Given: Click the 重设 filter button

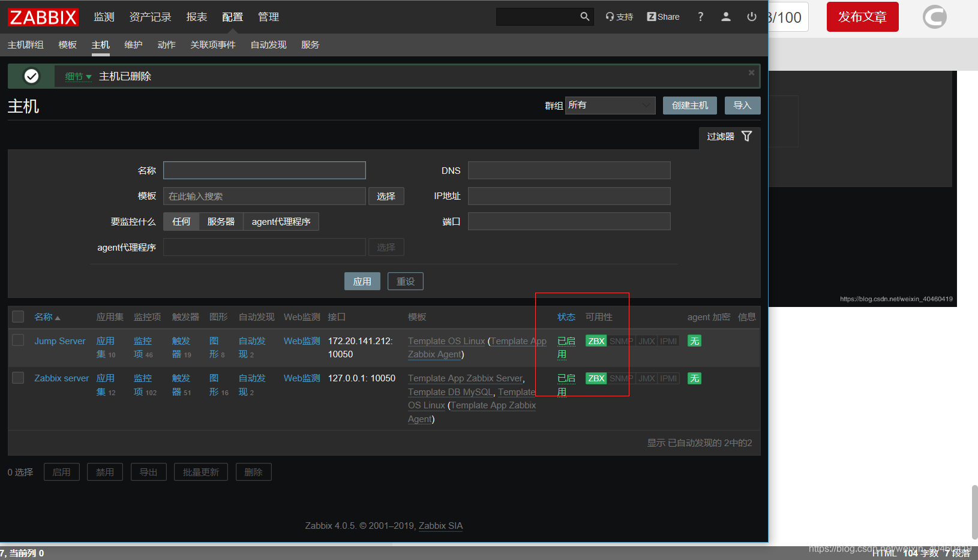Looking at the screenshot, I should pos(405,281).
